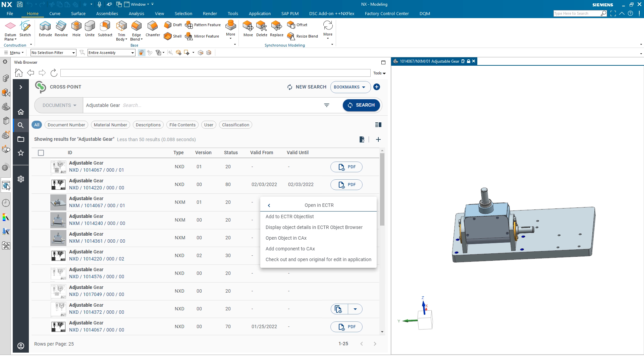Open the BOOKMARKS dropdown
The height and width of the screenshot is (362, 644).
tap(350, 87)
